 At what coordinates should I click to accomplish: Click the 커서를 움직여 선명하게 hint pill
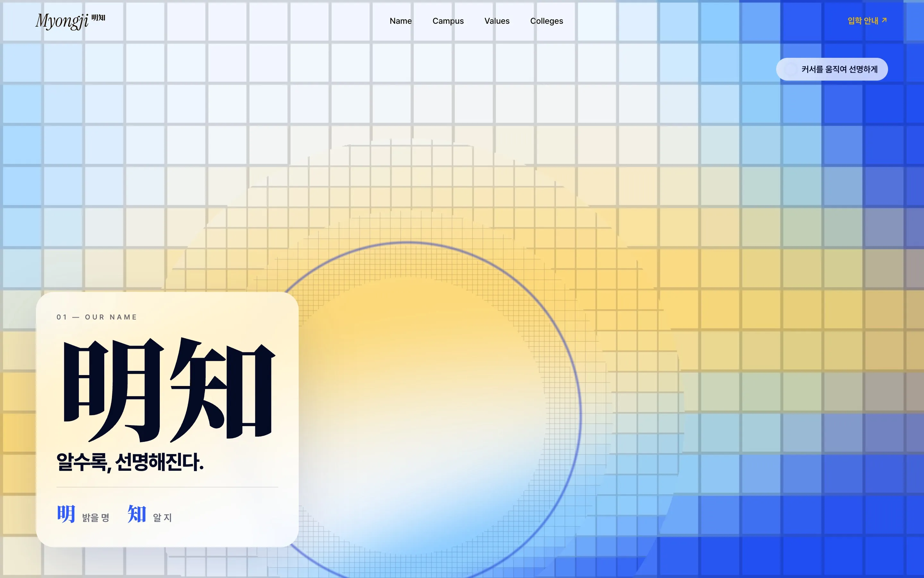(832, 69)
